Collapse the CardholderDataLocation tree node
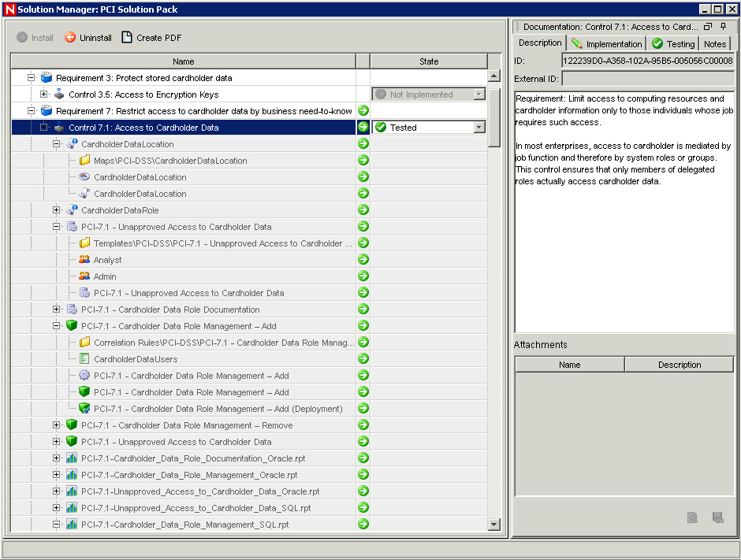The width and height of the screenshot is (741, 560). coord(57,144)
